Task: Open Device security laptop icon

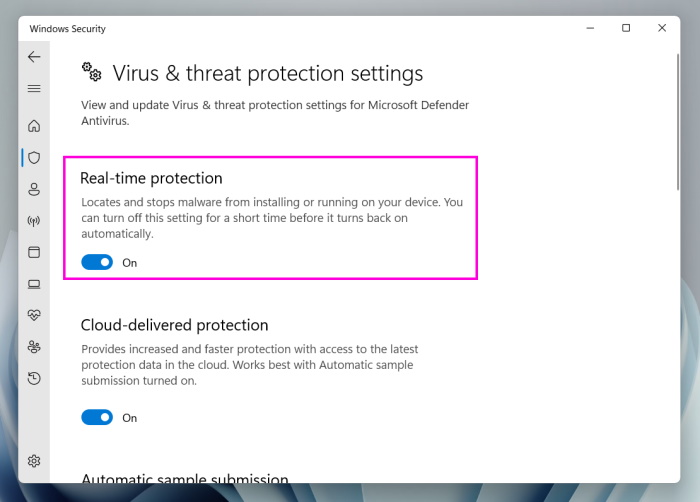Action: [34, 284]
